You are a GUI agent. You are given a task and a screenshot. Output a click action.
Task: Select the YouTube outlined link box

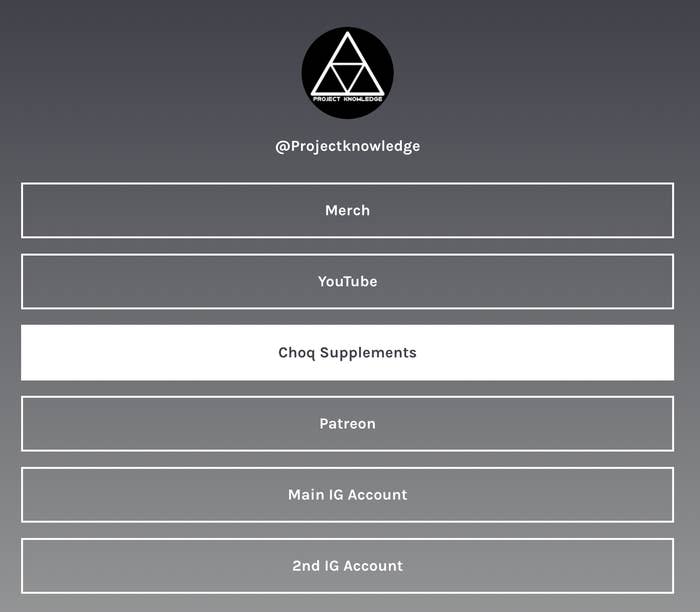[347, 281]
